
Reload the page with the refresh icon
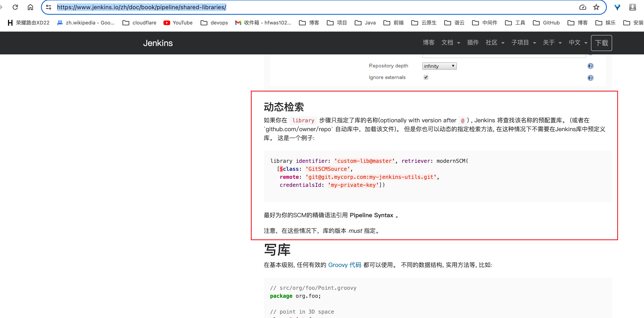[15, 7]
